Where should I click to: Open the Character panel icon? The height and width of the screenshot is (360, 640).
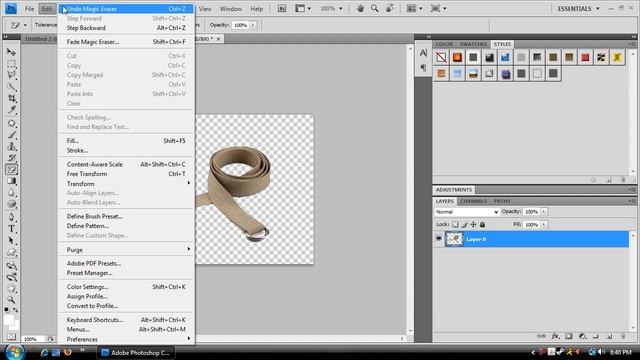tap(423, 53)
